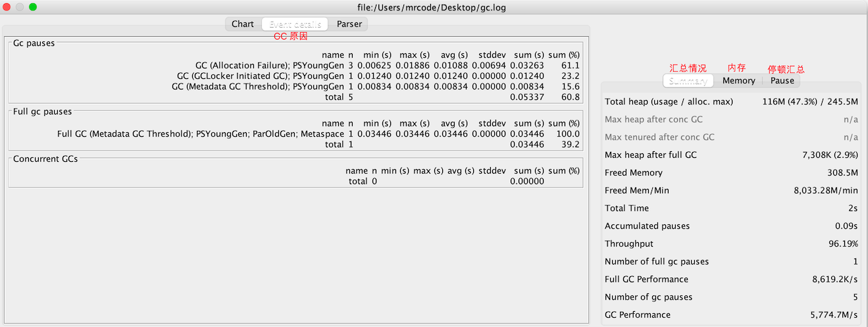This screenshot has height=327, width=868.
Task: Select the Number of full gc pauses row
Action: point(730,261)
